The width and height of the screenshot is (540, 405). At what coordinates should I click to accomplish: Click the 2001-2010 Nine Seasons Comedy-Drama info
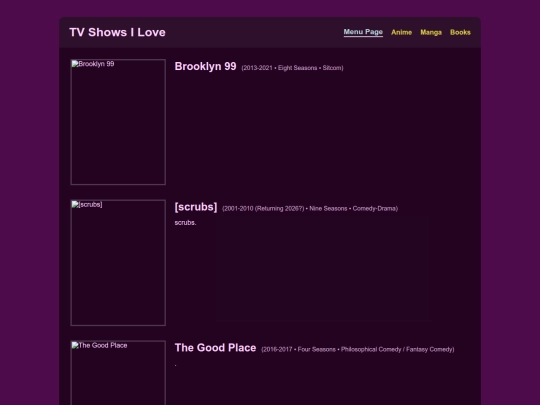pyautogui.click(x=310, y=209)
